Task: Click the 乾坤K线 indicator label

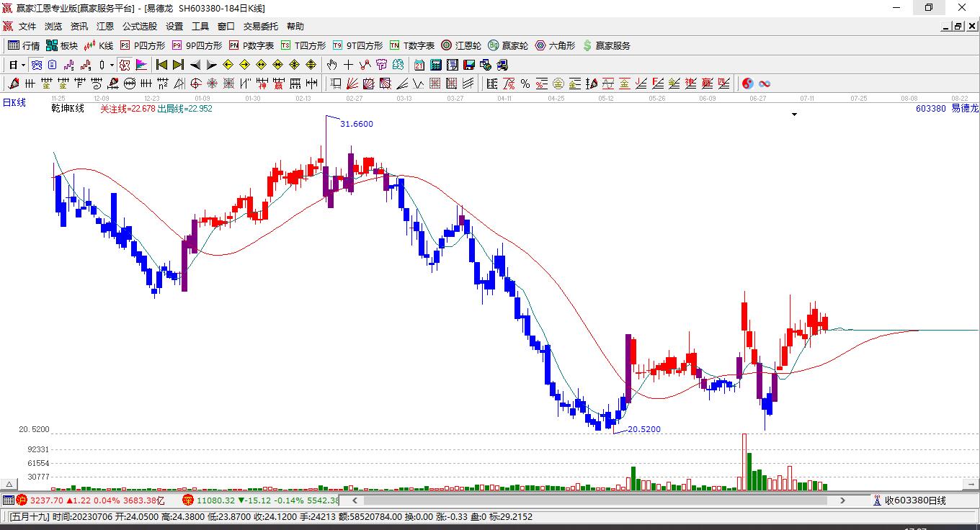Action: pos(68,108)
